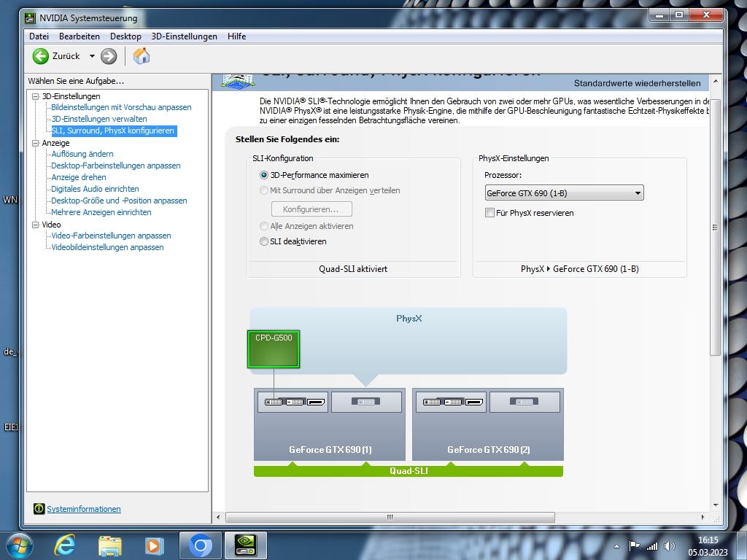The image size is (747, 560).
Task: Click NVIDIA Systemsteuerung taskbar icon
Action: coord(246,545)
